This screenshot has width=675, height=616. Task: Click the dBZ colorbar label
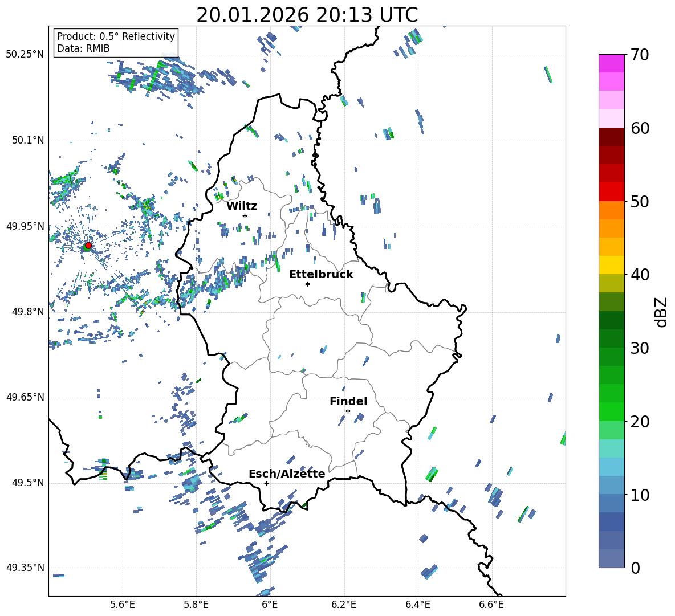660,312
